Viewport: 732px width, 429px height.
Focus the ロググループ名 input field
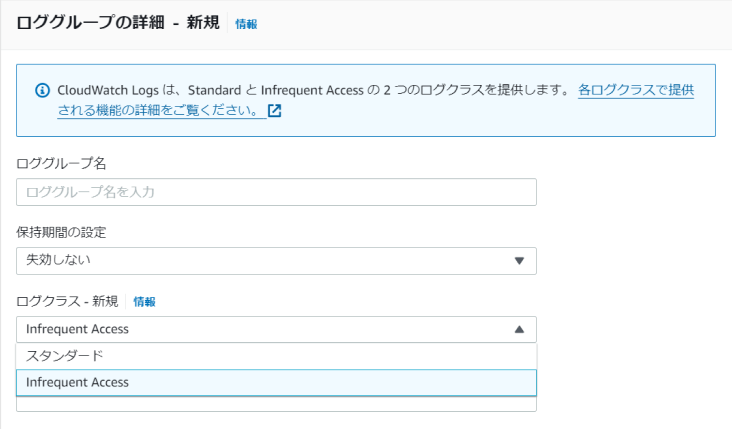click(x=276, y=192)
